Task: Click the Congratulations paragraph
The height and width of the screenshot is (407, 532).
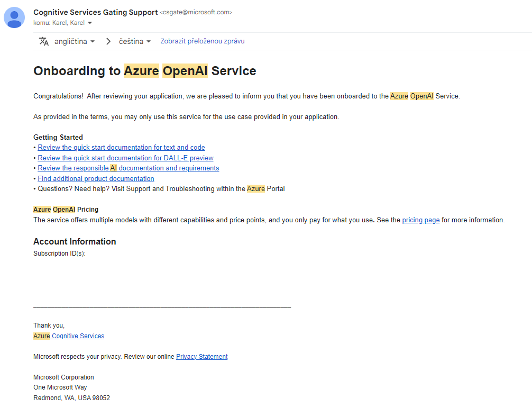Action: [x=246, y=96]
